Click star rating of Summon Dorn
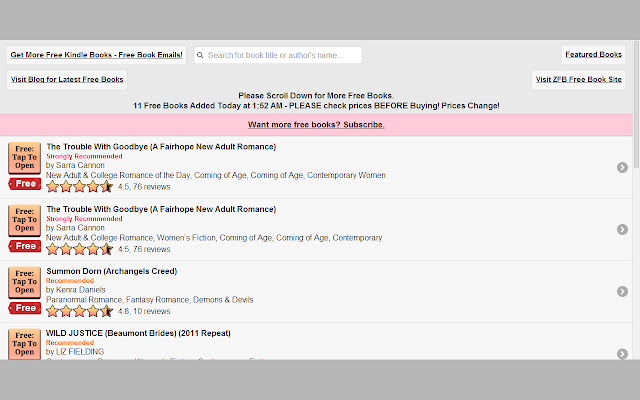The image size is (640, 400). (x=79, y=311)
